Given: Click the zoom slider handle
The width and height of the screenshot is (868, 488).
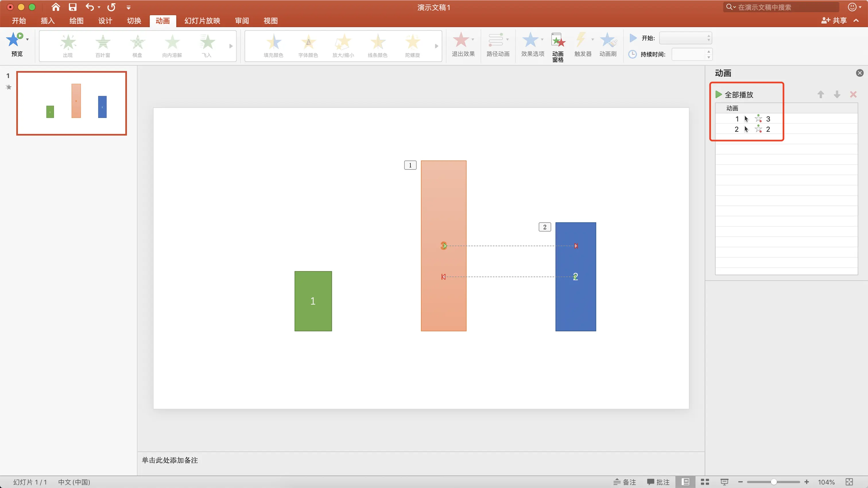Looking at the screenshot, I should point(774,482).
